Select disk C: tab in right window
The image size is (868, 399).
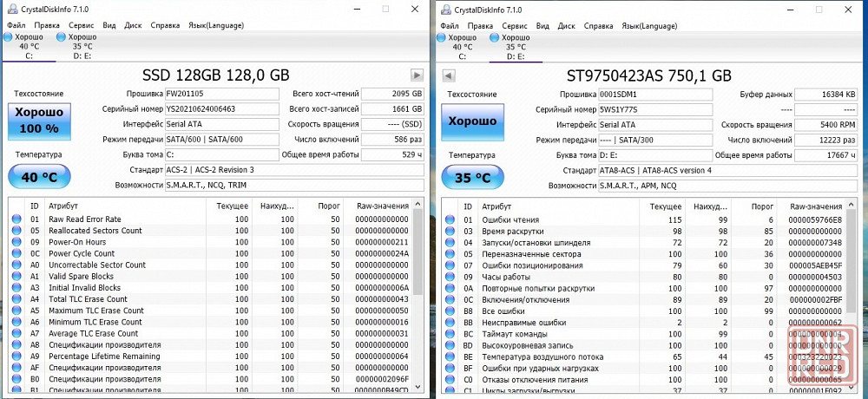click(x=462, y=47)
